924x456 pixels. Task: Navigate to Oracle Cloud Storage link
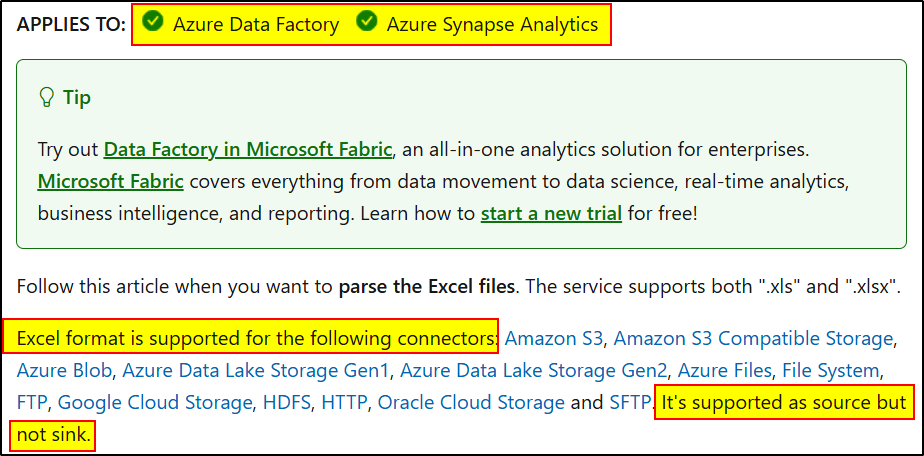[471, 403]
